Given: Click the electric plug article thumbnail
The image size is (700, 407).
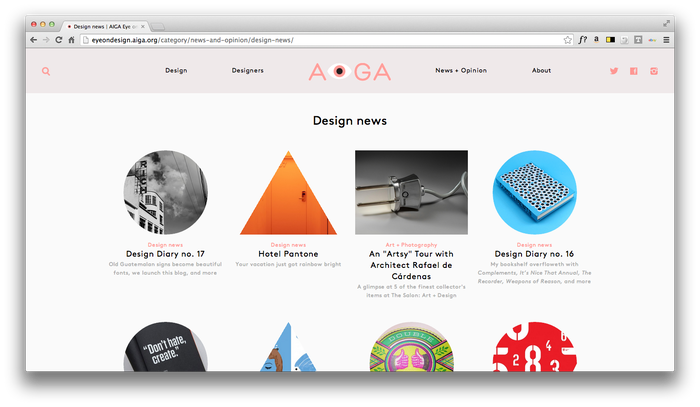Looking at the screenshot, I should [412, 192].
